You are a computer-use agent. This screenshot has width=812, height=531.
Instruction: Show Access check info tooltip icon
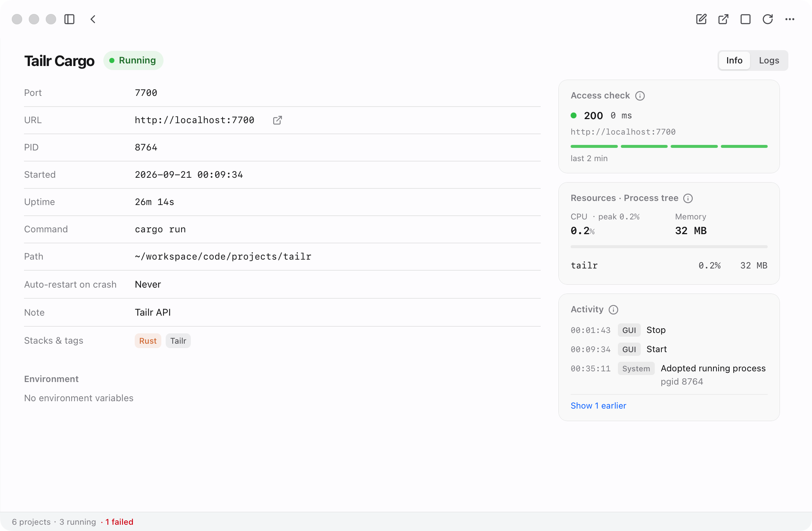click(640, 96)
